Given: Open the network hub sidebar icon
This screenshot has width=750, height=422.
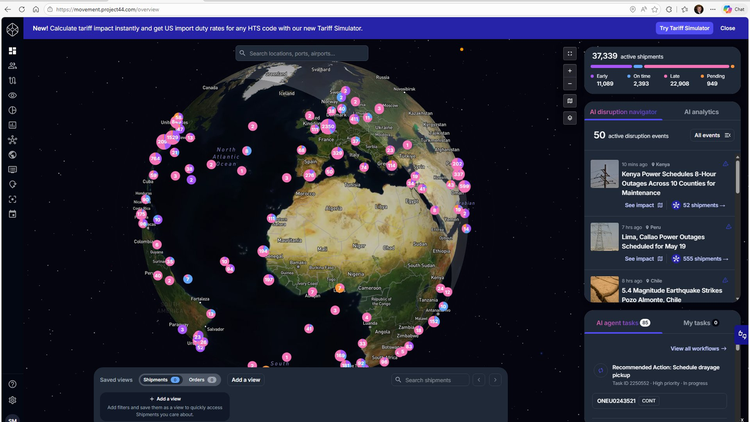Looking at the screenshot, I should [x=12, y=140].
